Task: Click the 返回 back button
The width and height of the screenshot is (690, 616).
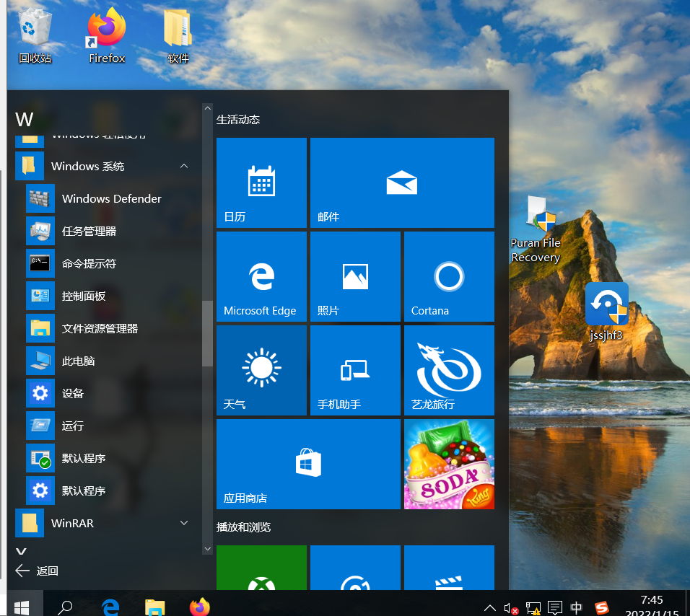Action: pyautogui.click(x=37, y=571)
